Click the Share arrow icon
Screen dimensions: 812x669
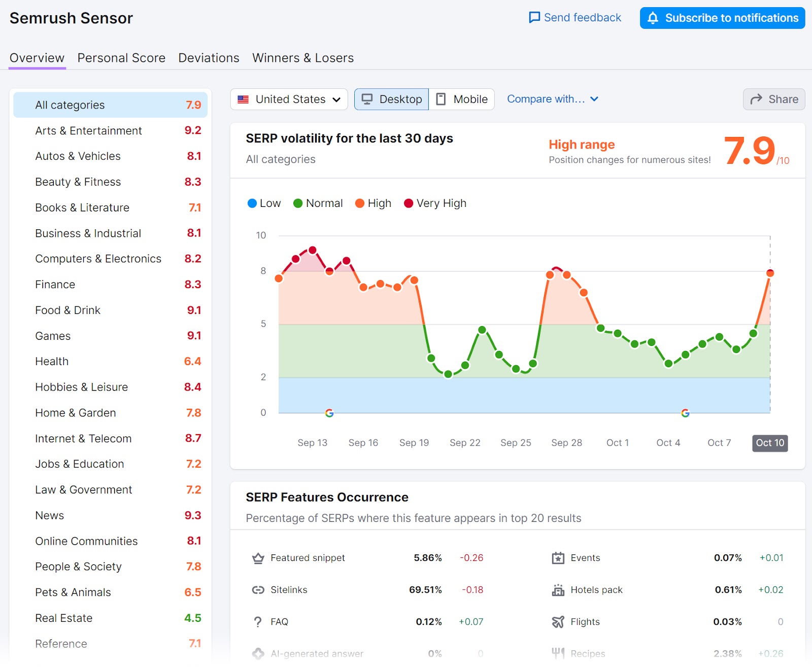[x=757, y=99]
